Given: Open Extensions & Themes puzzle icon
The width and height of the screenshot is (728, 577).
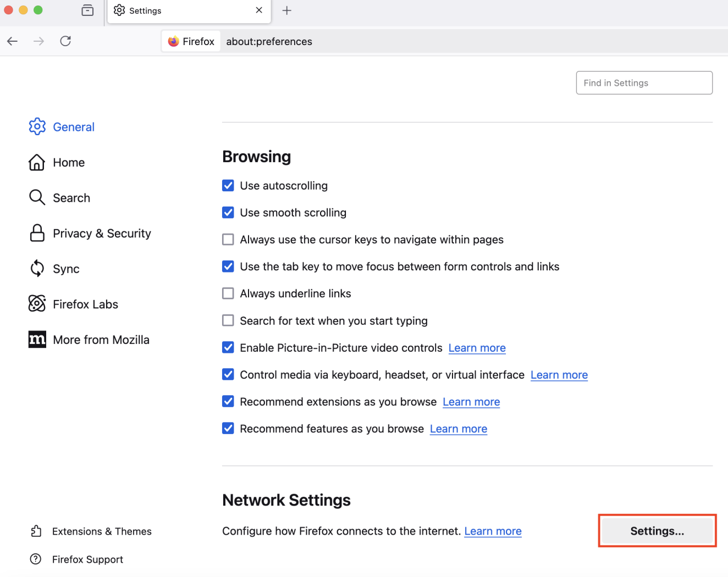Looking at the screenshot, I should click(36, 531).
